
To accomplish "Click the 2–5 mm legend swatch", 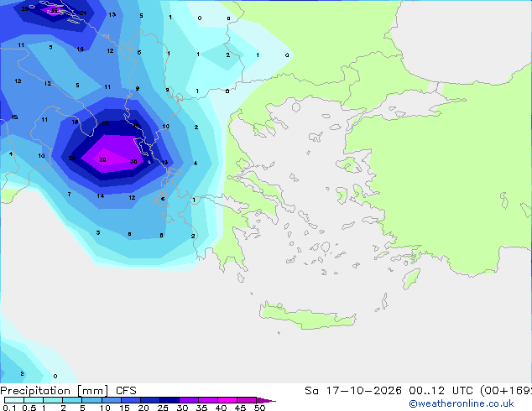I will coord(72,400).
